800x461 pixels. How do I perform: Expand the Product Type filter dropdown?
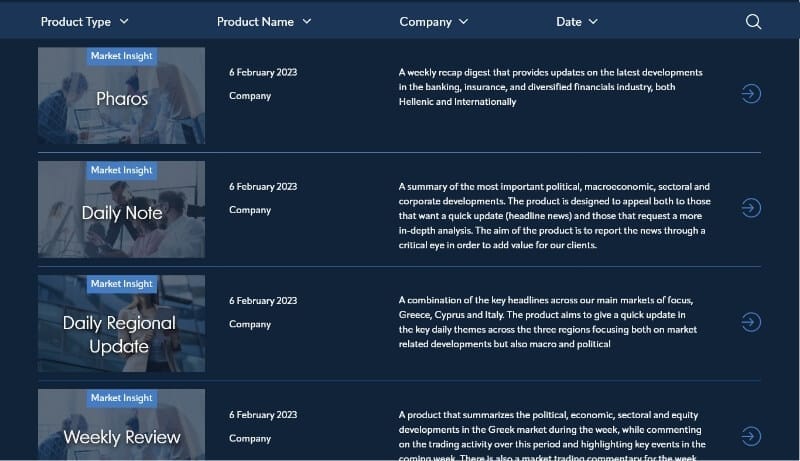click(85, 22)
